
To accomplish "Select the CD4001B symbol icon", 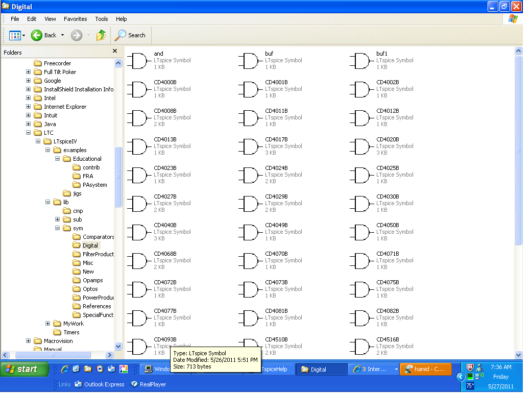I will (250, 89).
